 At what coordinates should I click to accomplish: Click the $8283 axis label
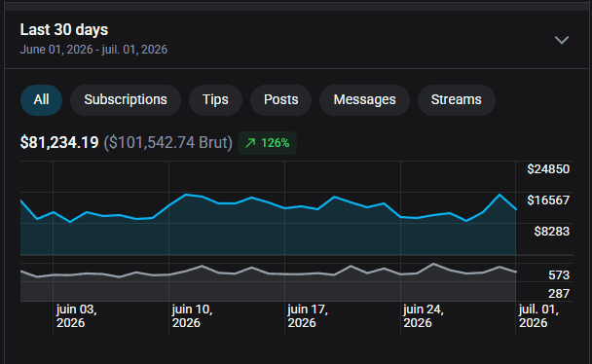[x=552, y=232]
